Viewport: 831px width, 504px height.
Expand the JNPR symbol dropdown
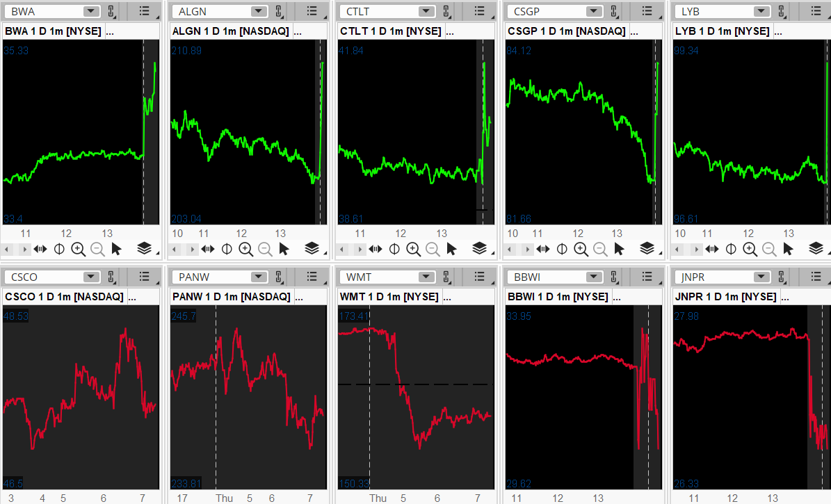[761, 277]
